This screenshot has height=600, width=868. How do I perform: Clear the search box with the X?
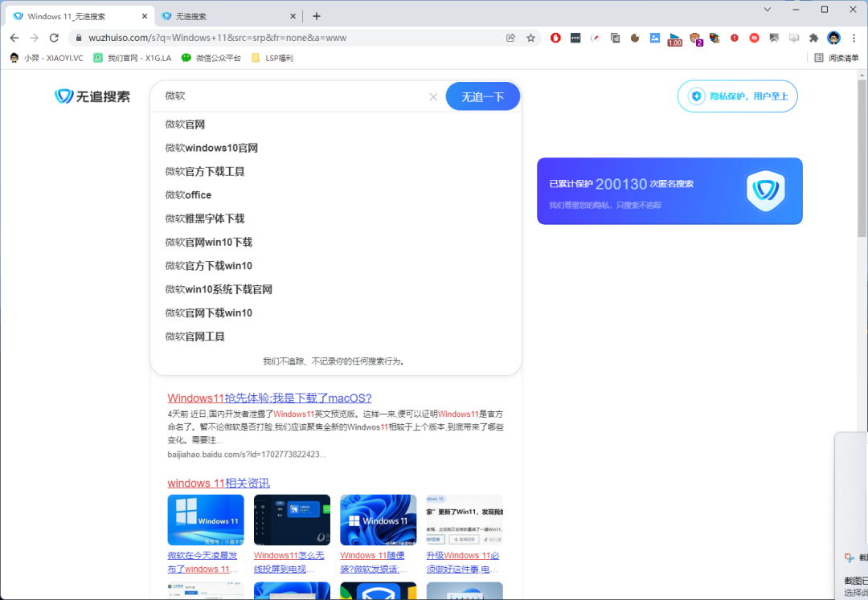click(x=433, y=96)
